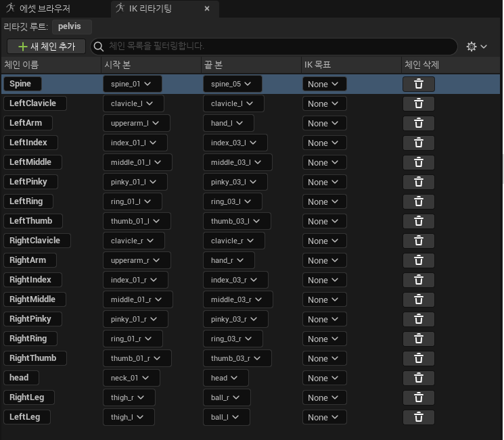Delete the LeftClavicle chain
504x440 pixels.
point(419,103)
